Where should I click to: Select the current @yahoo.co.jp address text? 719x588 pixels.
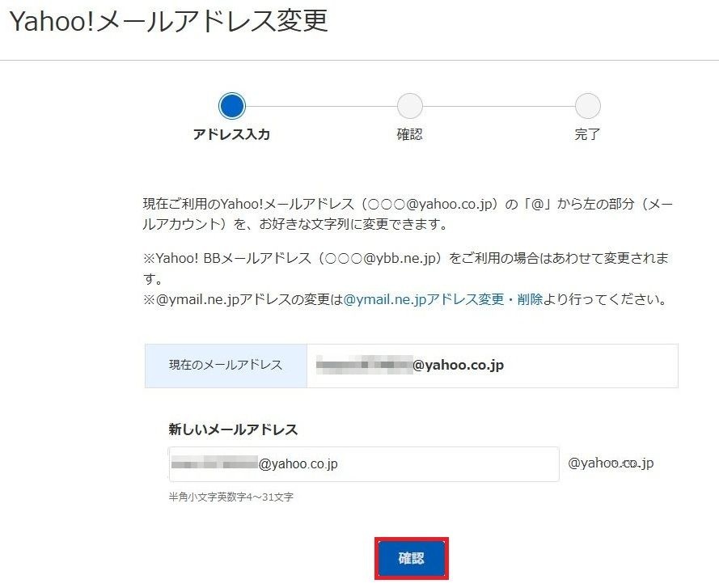[410, 365]
